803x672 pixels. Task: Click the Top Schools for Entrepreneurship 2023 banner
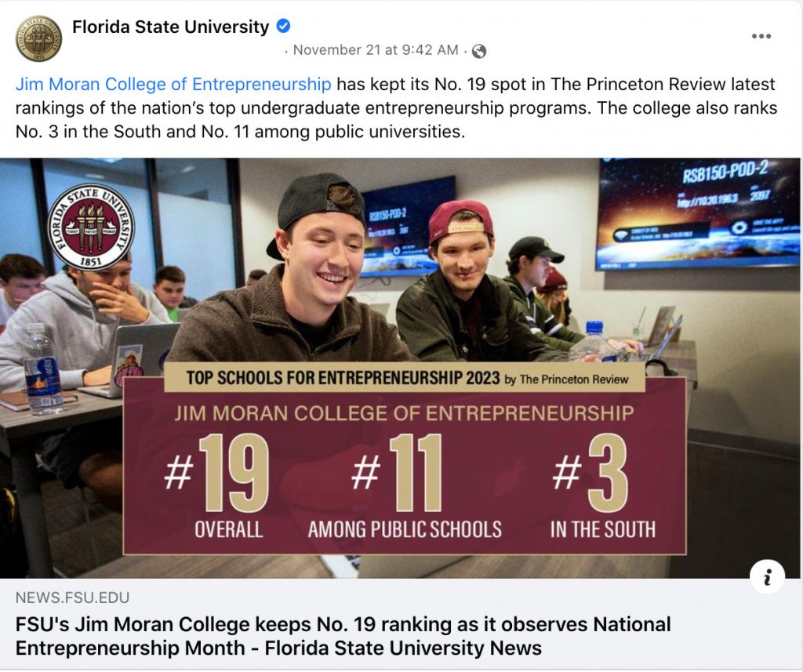[x=405, y=378]
